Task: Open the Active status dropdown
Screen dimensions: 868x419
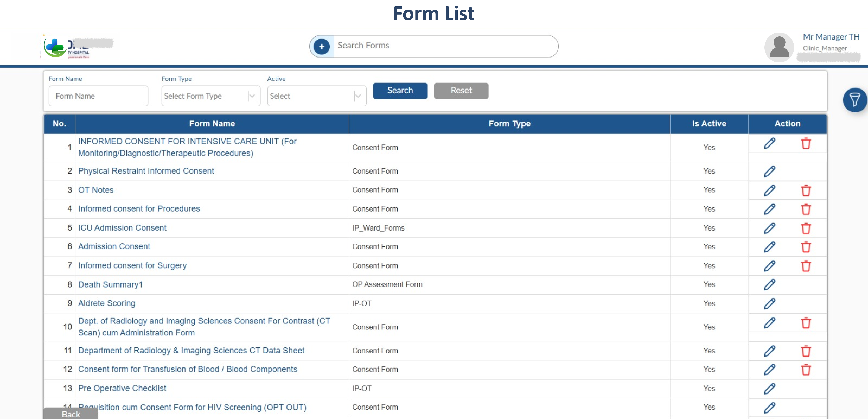Action: pos(317,96)
